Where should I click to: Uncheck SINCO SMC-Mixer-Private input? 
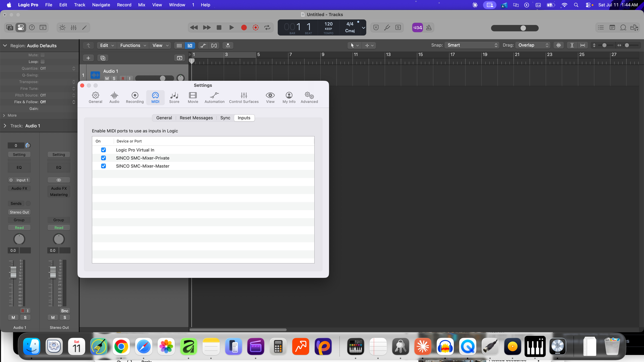coord(103,158)
